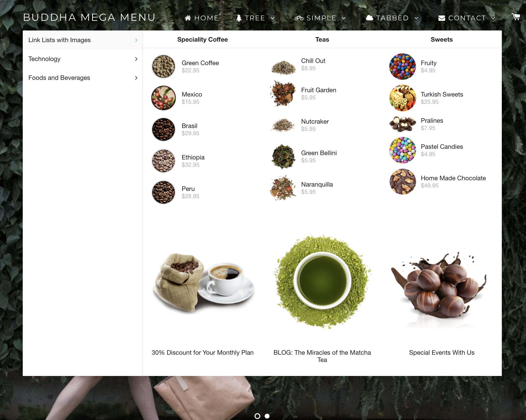The width and height of the screenshot is (526, 420).
Task: Click the Contact envelope icon
Action: 441,18
